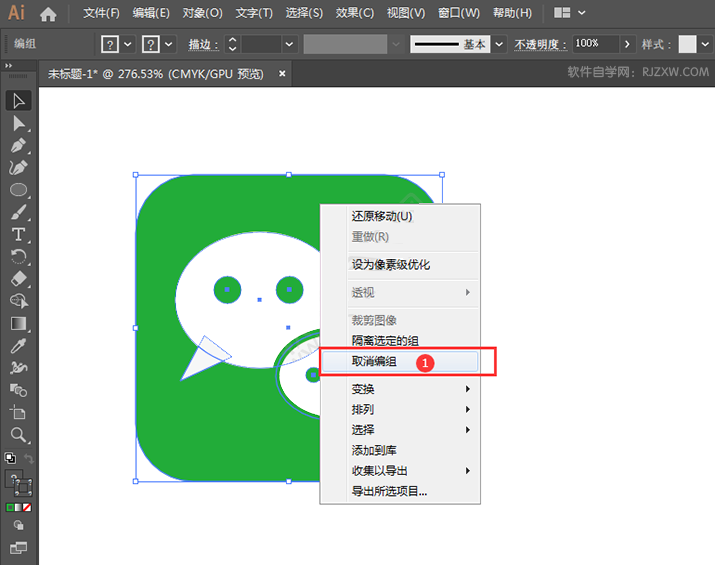This screenshot has height=565, width=715.
Task: Select the Gradient tool
Action: coord(18,323)
